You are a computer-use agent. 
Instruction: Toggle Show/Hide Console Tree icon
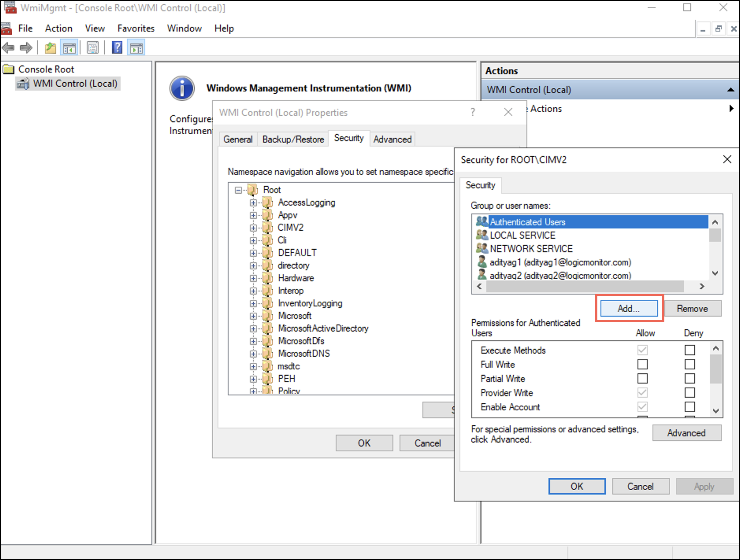[x=69, y=48]
